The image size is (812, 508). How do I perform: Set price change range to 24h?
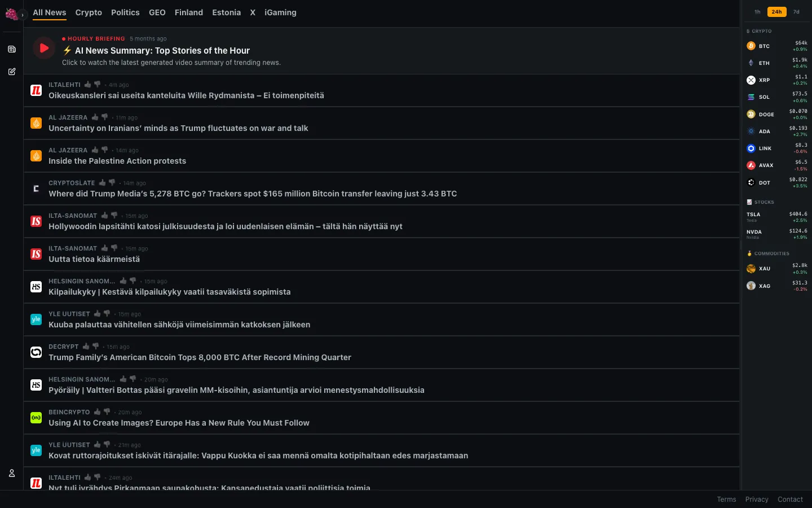click(x=776, y=12)
